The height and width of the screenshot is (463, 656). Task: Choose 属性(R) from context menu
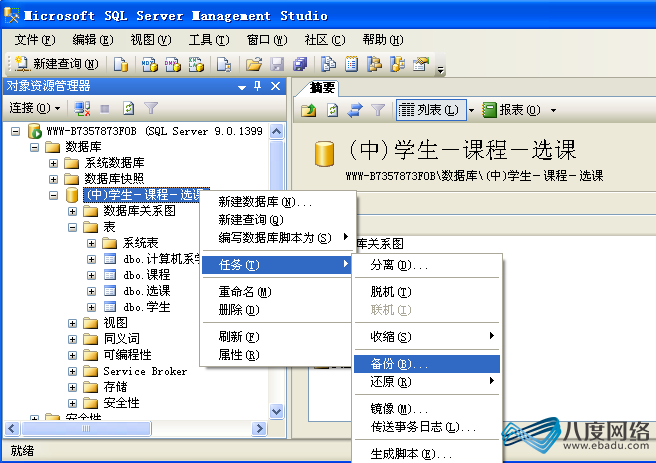277,355
